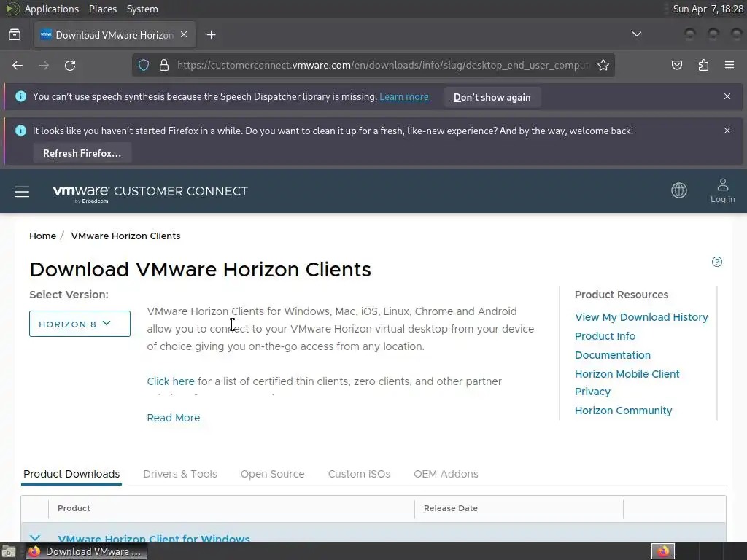
Task: Click Learn more in speech synthesis notice
Action: point(404,97)
